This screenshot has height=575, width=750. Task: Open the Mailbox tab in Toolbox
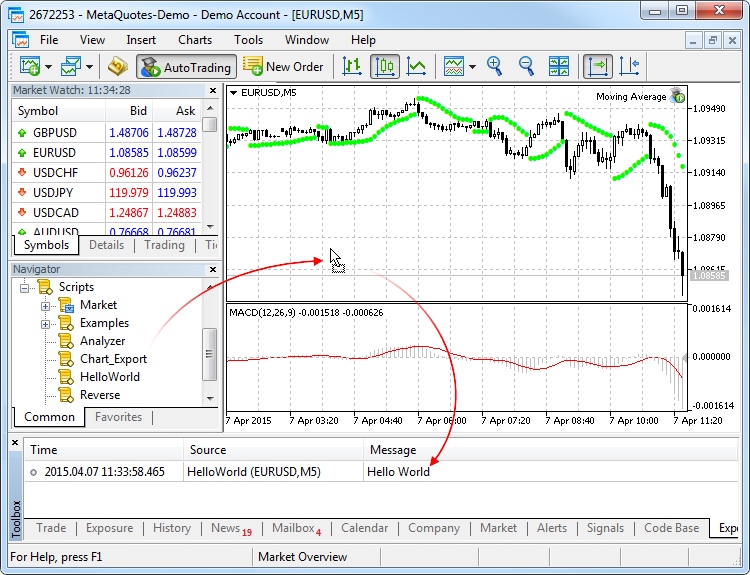(296, 528)
